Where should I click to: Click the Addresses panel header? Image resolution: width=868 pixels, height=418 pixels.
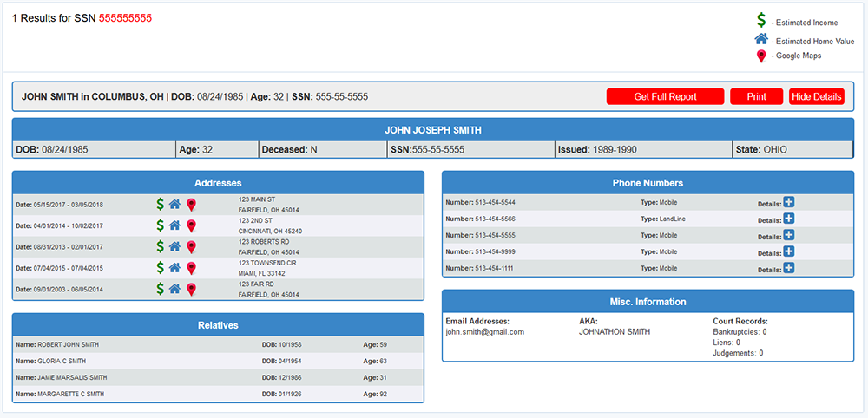coord(218,182)
